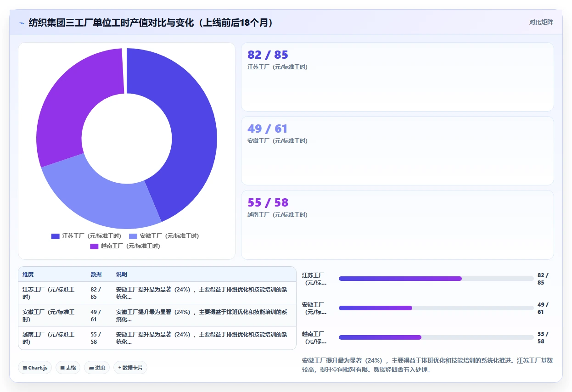Click the chart icon before the page title
The width and height of the screenshot is (572, 392).
22,22
